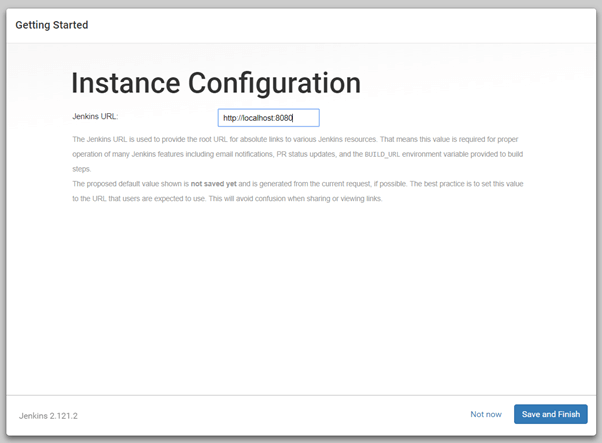This screenshot has width=602, height=443.
Task: Click the Getting Started dialog title
Action: [52, 25]
